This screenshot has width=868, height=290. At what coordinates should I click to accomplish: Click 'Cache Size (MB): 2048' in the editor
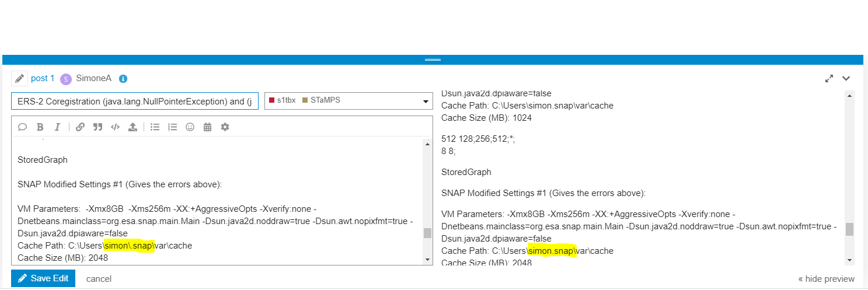click(x=62, y=258)
